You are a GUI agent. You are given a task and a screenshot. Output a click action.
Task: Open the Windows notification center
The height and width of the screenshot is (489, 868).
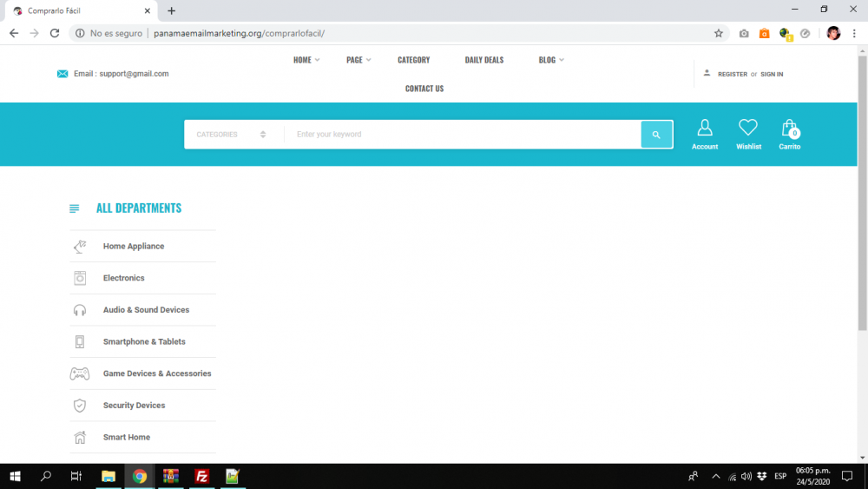click(847, 476)
